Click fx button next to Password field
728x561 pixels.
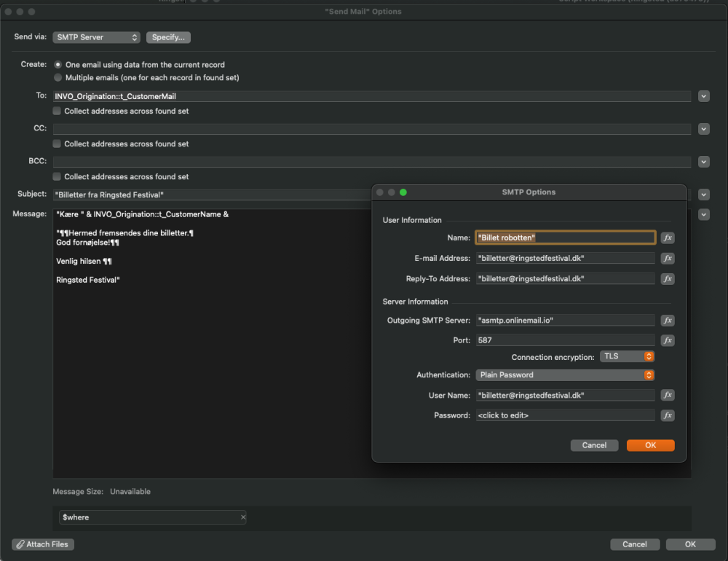[668, 415]
